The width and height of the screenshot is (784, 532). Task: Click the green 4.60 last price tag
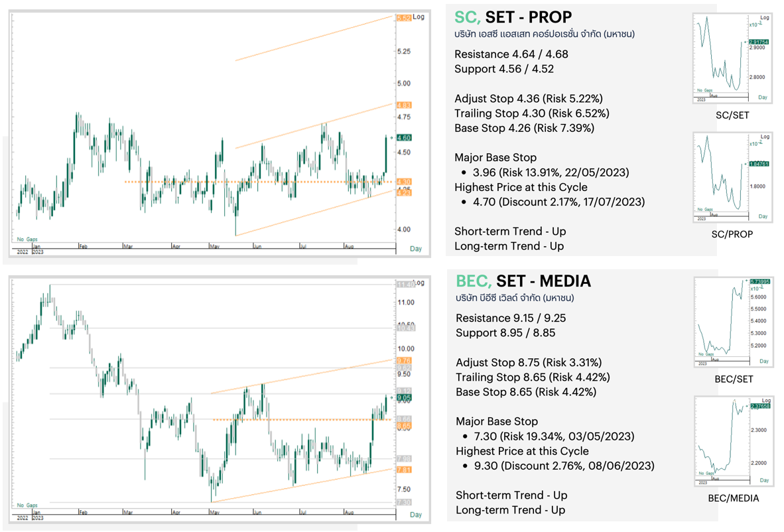[404, 137]
